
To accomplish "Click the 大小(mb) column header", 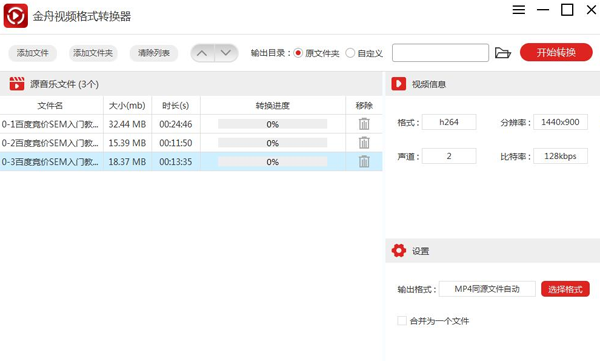I will (x=127, y=106).
